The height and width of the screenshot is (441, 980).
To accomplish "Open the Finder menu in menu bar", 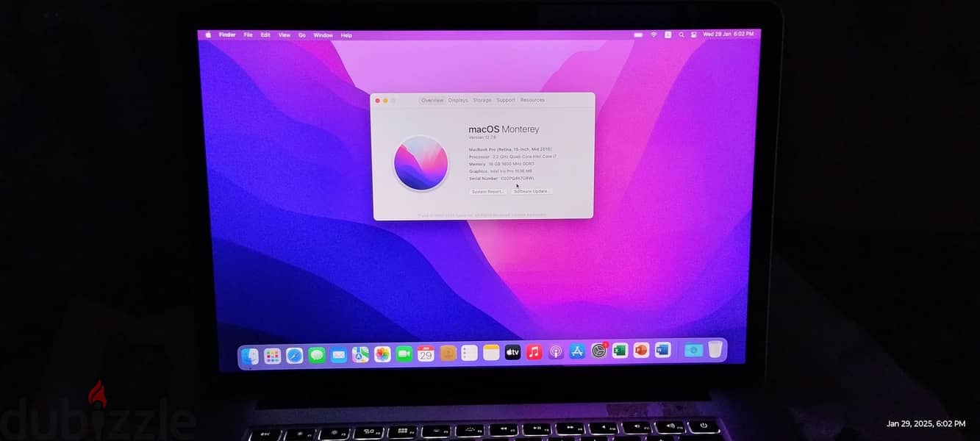I will coord(227,35).
